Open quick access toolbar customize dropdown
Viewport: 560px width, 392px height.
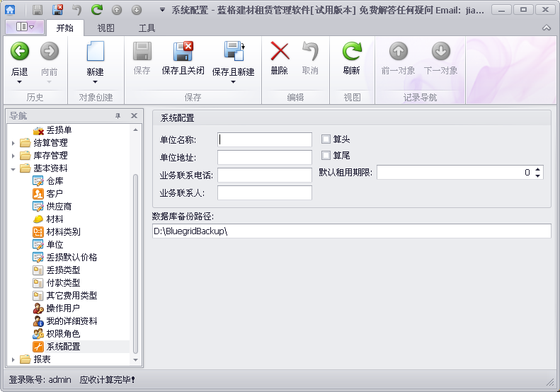(162, 10)
